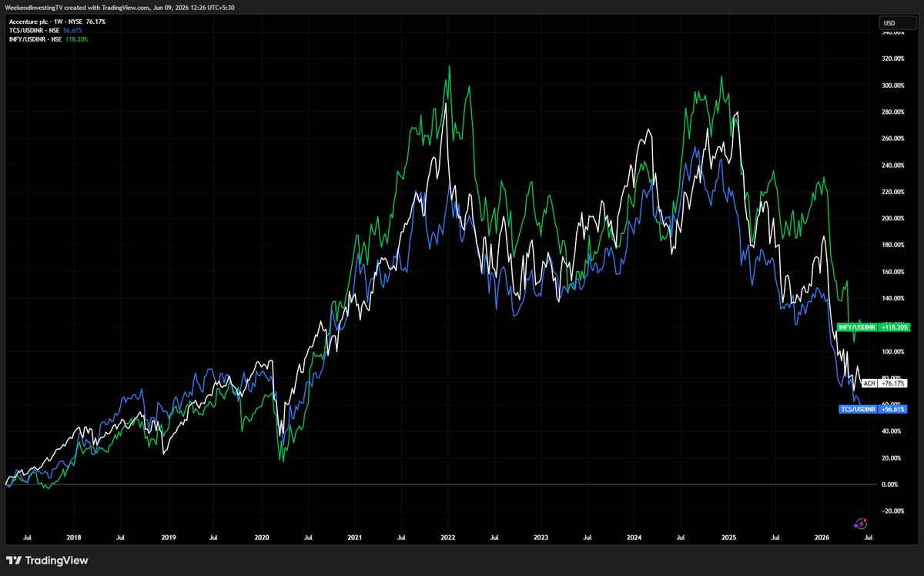Click the blue TCS/USDINR price scale label
Viewport: 924px width, 576px height.
pos(857,410)
